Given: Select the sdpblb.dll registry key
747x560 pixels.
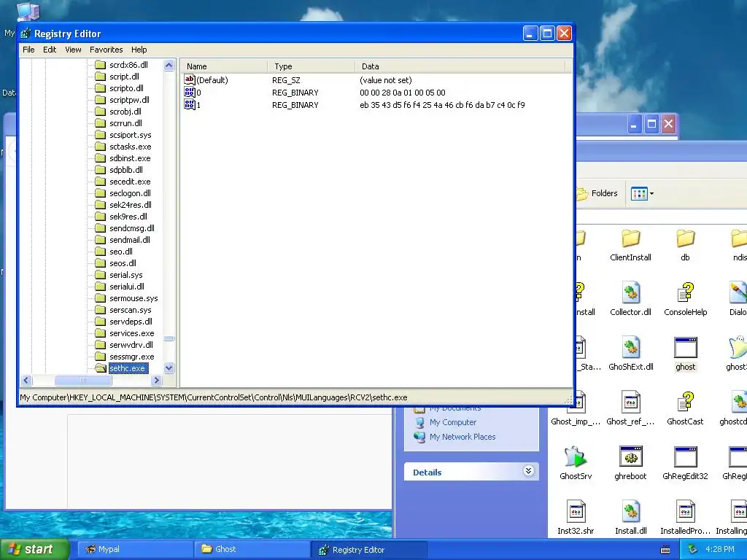Looking at the screenshot, I should click(126, 169).
